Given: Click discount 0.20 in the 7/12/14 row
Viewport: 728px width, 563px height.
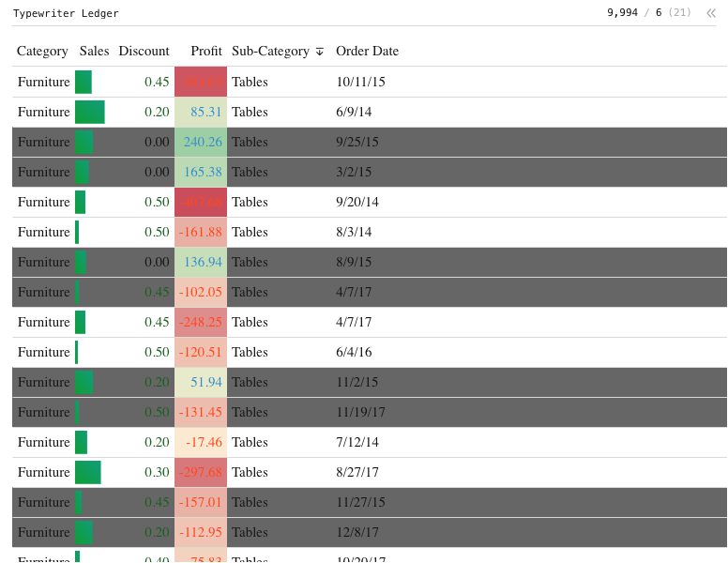Looking at the screenshot, I should (x=157, y=442).
